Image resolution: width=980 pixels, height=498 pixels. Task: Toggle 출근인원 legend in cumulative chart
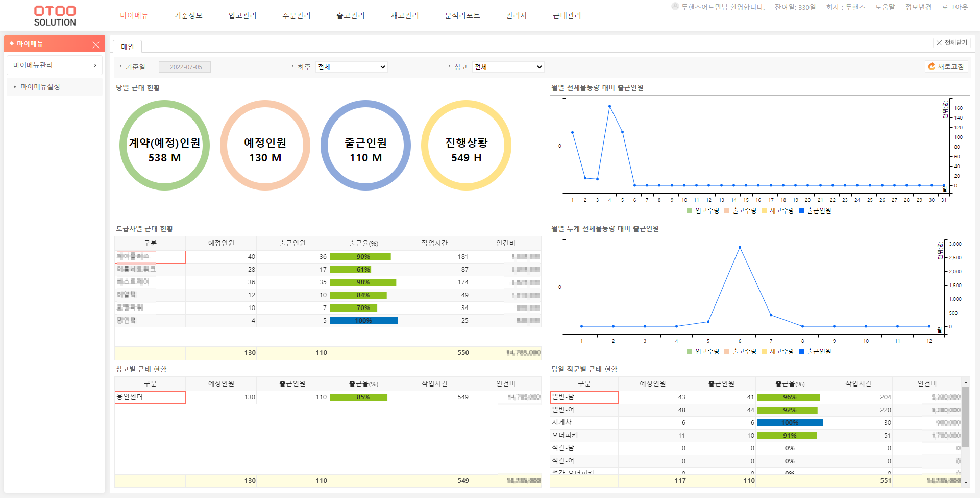pyautogui.click(x=815, y=351)
